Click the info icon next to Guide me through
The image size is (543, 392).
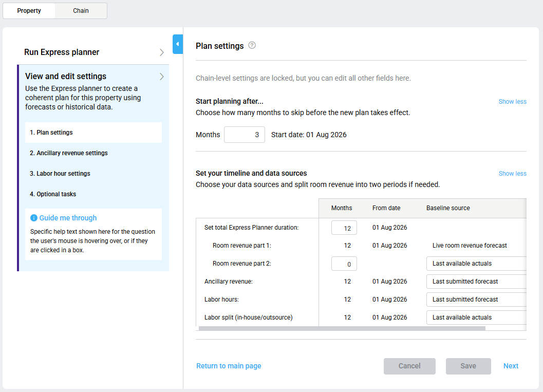(34, 218)
